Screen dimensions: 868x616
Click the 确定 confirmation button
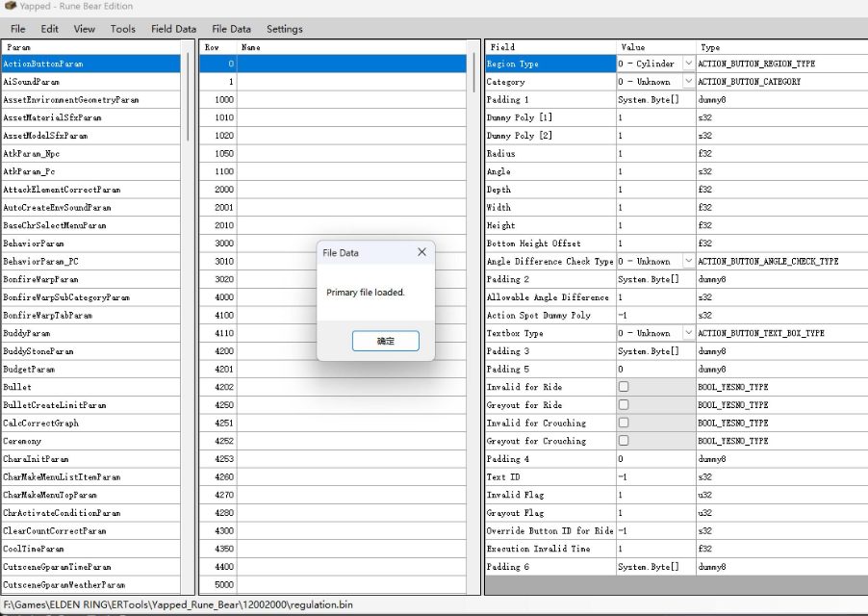point(385,341)
